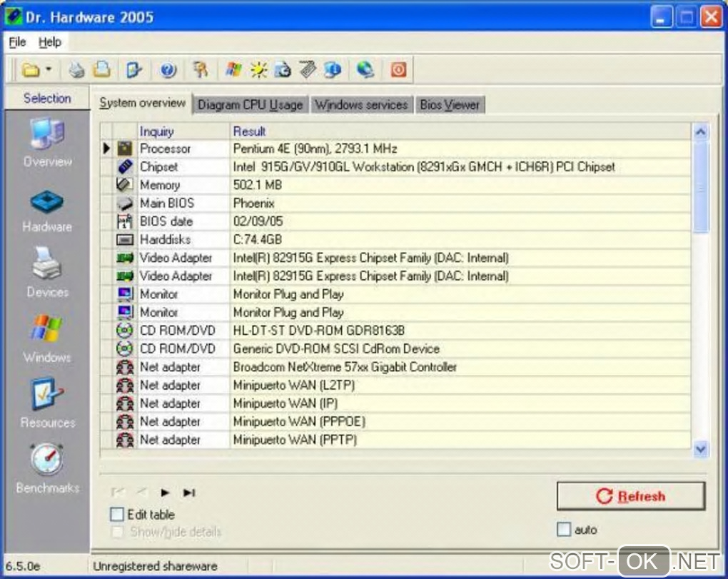Select the 'Minipuerto WAN (PPTP)' cell
This screenshot has width=728, height=579.
tap(460, 440)
